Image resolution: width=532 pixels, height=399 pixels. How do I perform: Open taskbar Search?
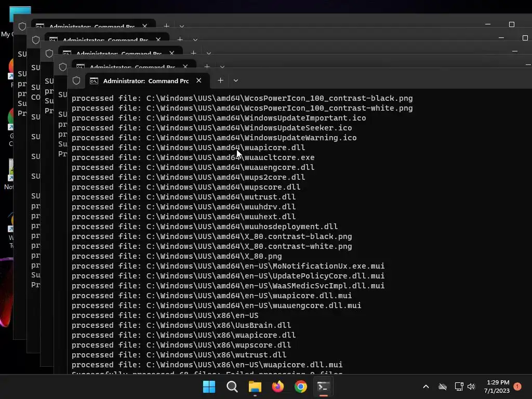232,387
